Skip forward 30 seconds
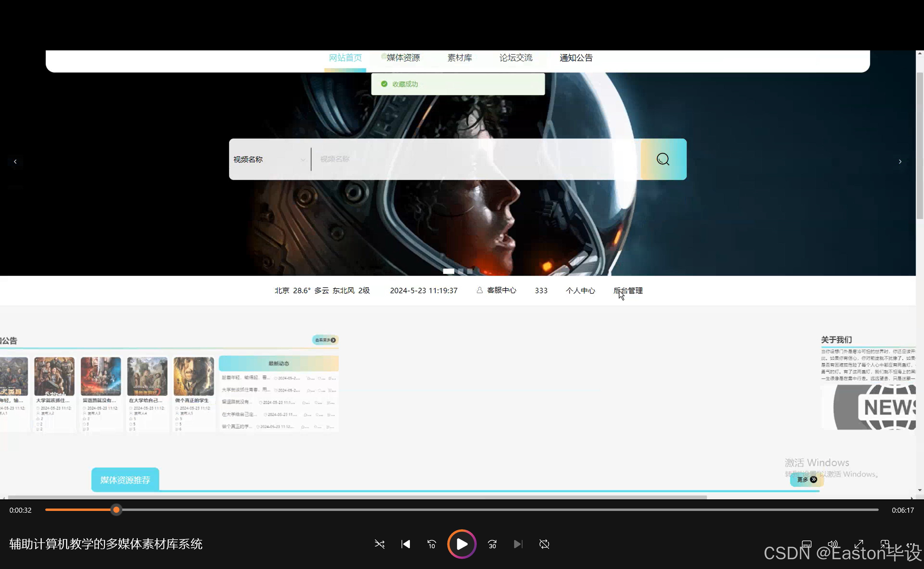The width and height of the screenshot is (924, 569). click(x=492, y=544)
